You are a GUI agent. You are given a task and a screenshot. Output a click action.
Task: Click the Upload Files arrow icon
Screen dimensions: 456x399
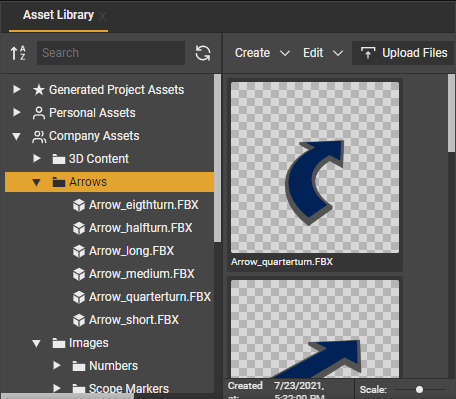[x=368, y=53]
